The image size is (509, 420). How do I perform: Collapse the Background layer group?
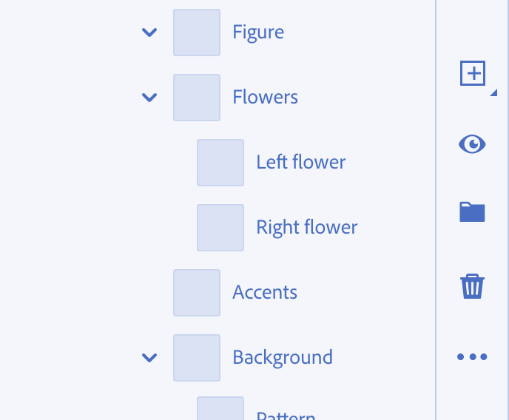pos(149,358)
